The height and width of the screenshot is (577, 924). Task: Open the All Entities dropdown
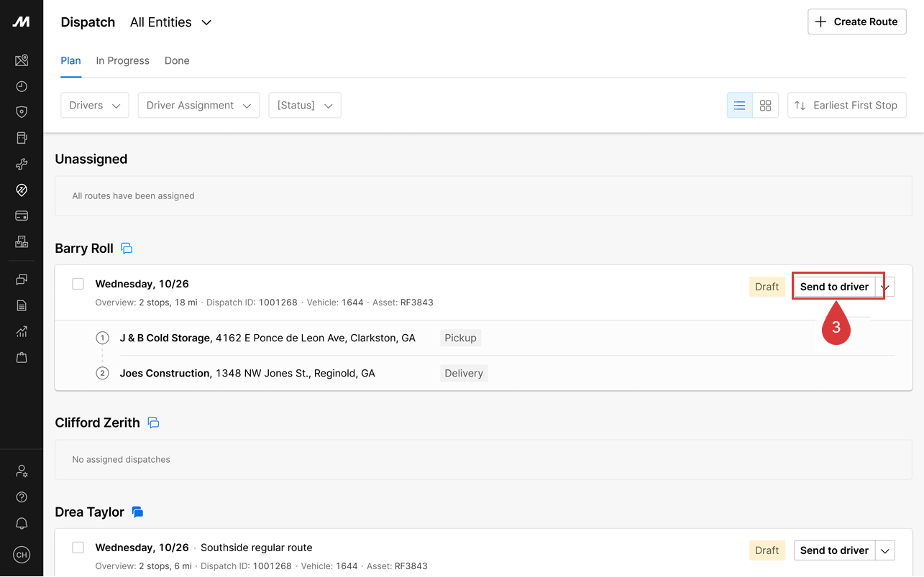point(171,22)
